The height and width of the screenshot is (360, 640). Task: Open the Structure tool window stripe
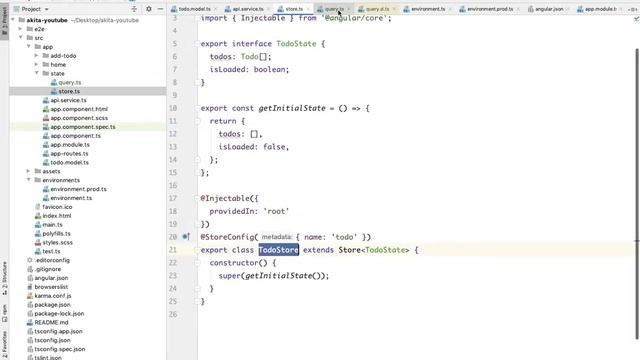click(4, 278)
